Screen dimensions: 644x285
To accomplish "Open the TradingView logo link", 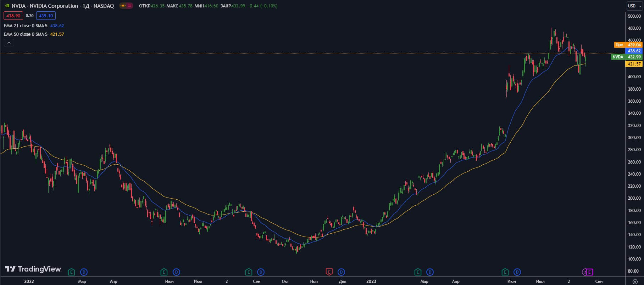I will click(33, 269).
